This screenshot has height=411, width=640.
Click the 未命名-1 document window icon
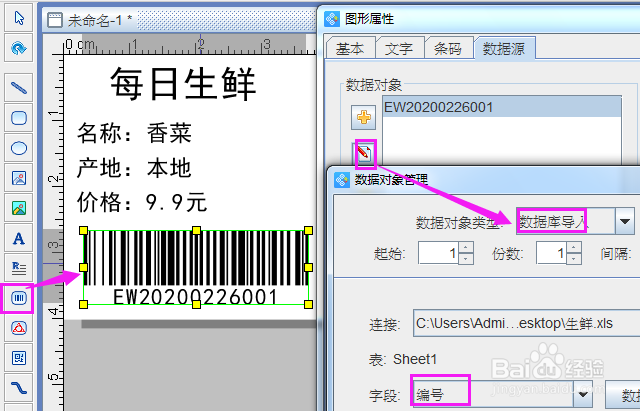(55, 20)
